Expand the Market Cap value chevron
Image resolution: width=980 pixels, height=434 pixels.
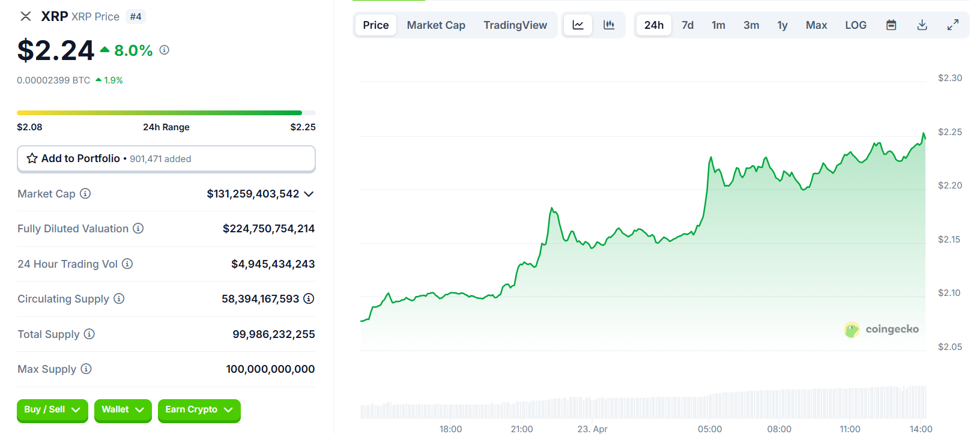click(309, 194)
